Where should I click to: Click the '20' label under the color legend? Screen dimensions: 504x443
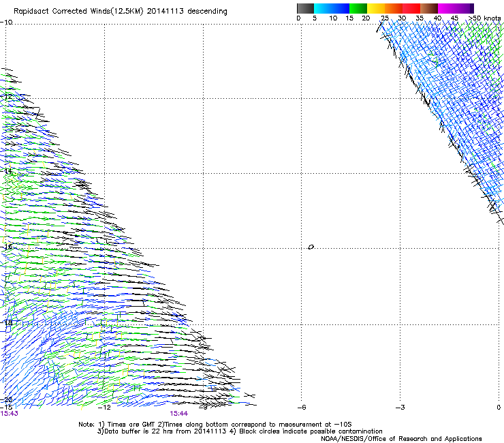click(366, 18)
